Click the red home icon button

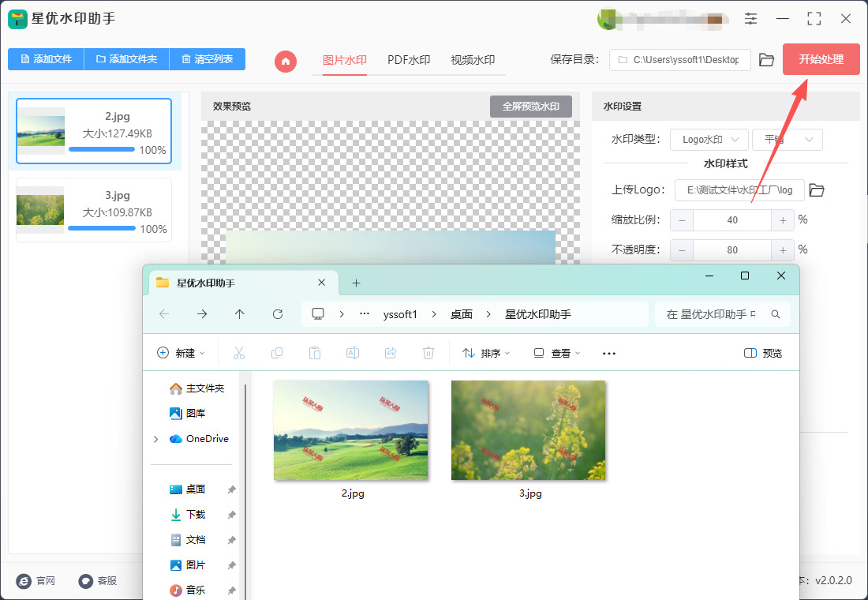(x=286, y=60)
